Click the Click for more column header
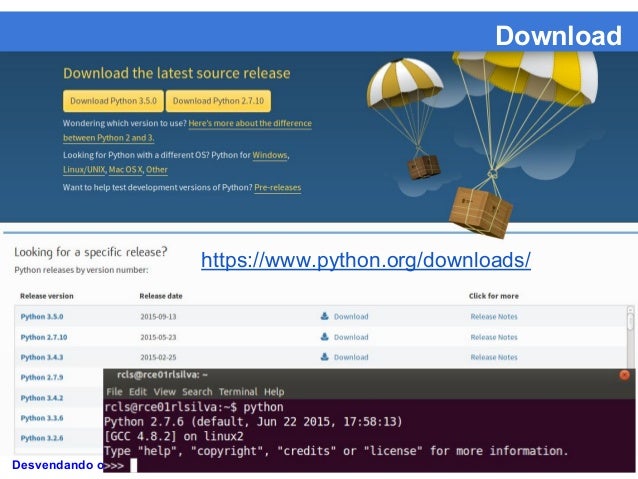 pos(494,296)
